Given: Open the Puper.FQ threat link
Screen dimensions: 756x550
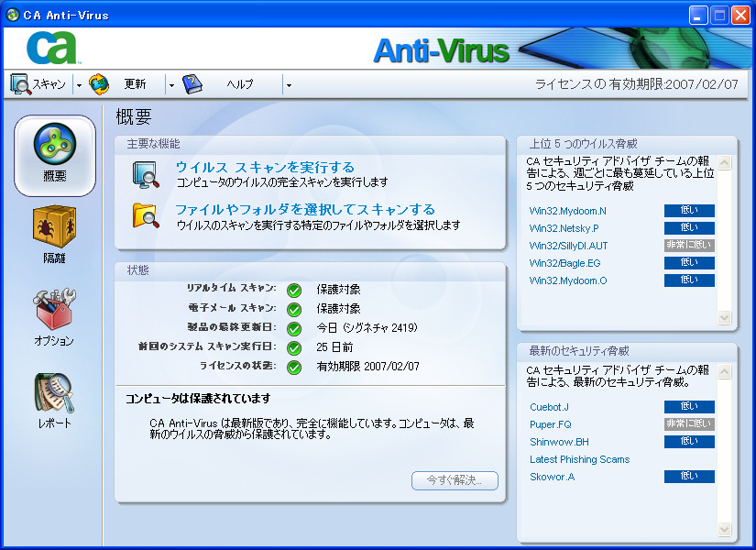Looking at the screenshot, I should click(550, 424).
